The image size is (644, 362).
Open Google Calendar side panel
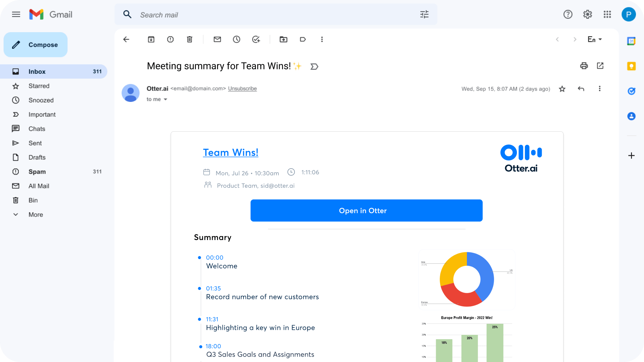click(631, 41)
